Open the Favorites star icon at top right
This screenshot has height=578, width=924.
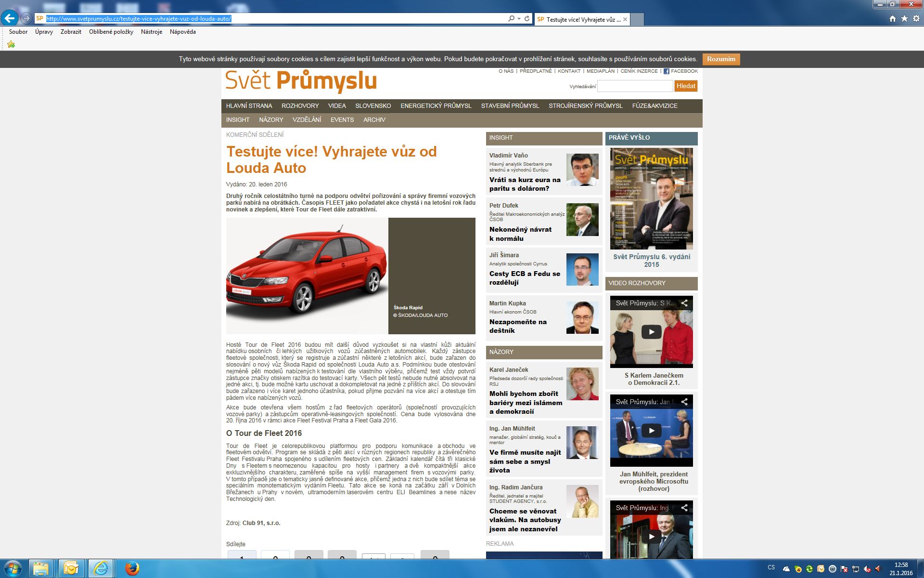[x=904, y=19]
